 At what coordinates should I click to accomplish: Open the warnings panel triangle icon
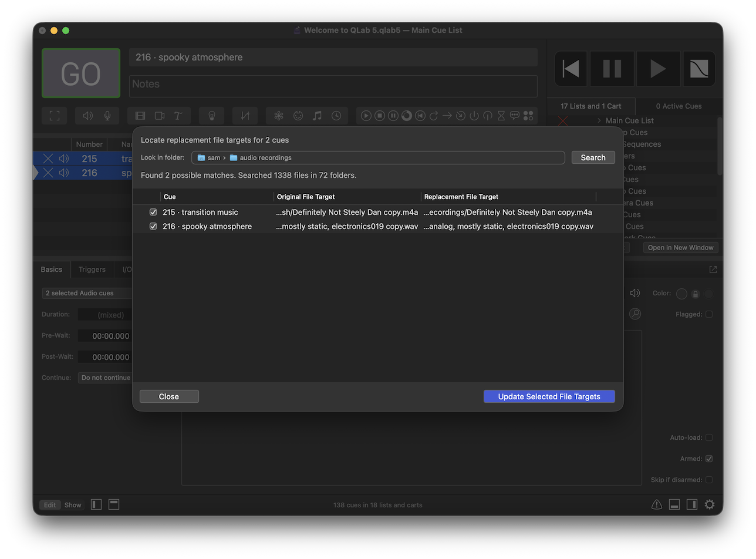coord(657,504)
